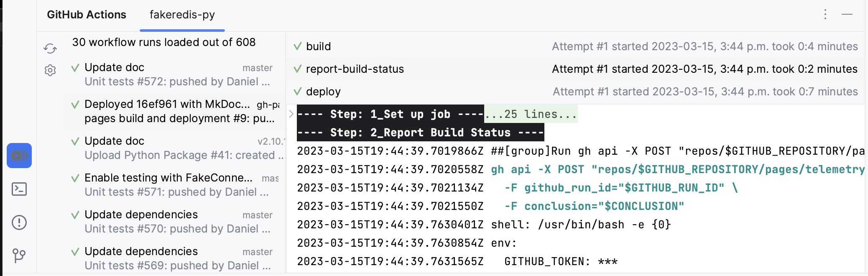This screenshot has width=868, height=276.
Task: Open the Problems tool window icon
Action: tap(19, 222)
